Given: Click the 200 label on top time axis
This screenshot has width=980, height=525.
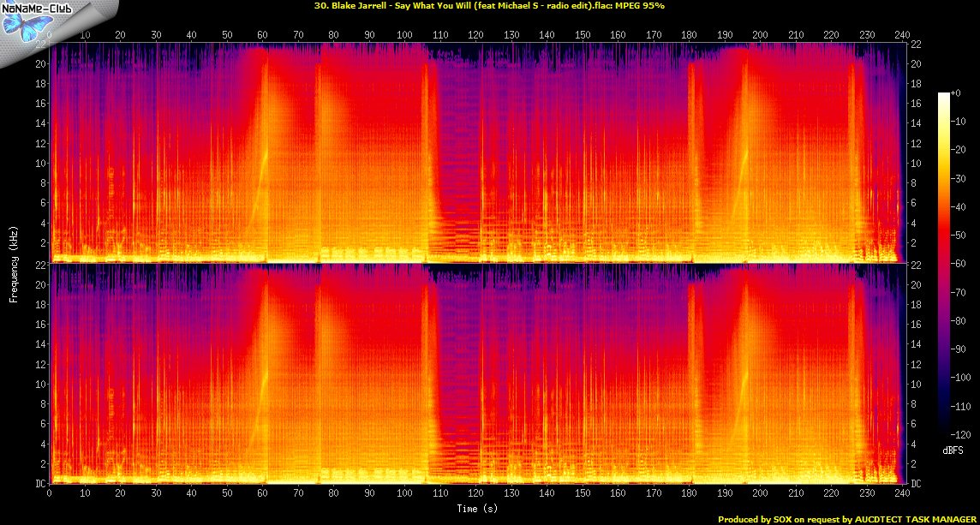Looking at the screenshot, I should pyautogui.click(x=757, y=35).
